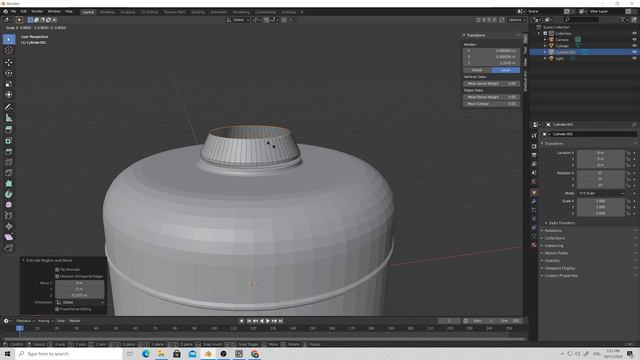The height and width of the screenshot is (360, 640).
Task: Toggle visibility of Cylinder in outliner
Action: pos(634,46)
